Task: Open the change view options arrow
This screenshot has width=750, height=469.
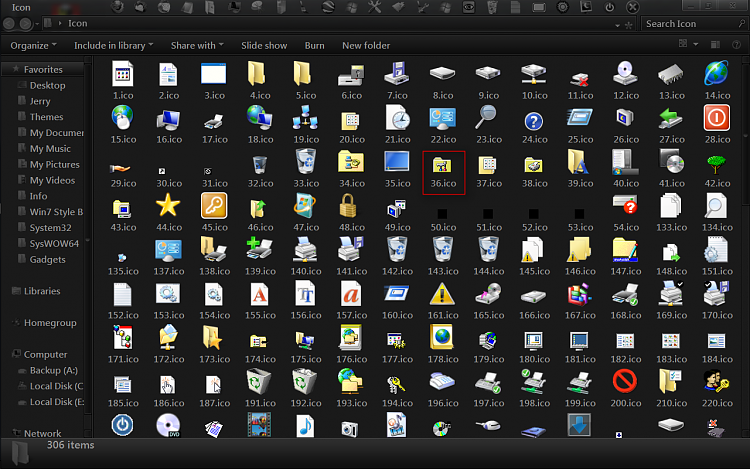Action: click(695, 44)
